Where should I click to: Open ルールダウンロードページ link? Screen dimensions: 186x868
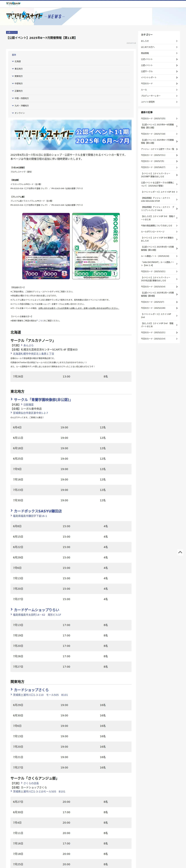159,231
